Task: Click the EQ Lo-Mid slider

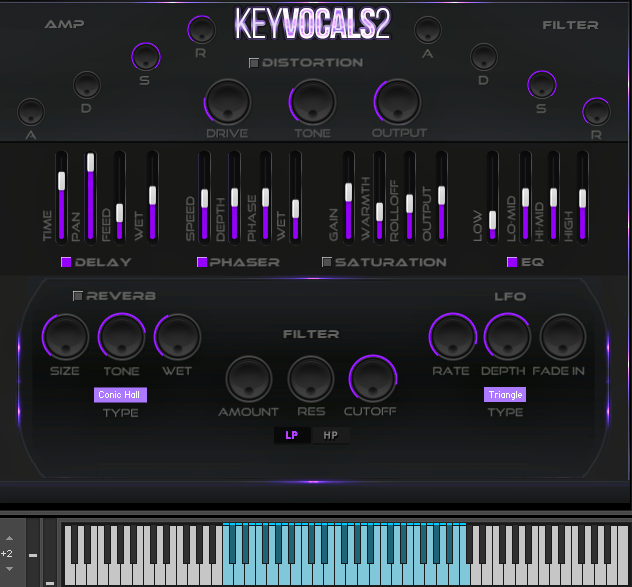Action: click(525, 198)
